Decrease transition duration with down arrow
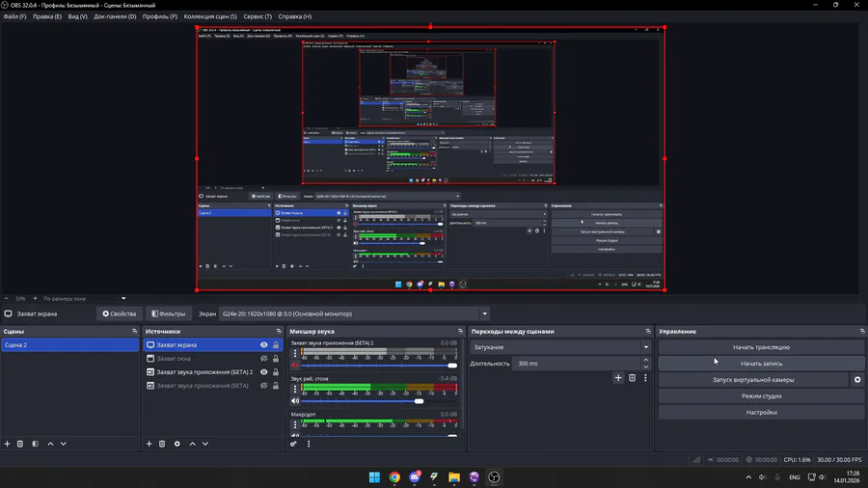 [x=646, y=366]
